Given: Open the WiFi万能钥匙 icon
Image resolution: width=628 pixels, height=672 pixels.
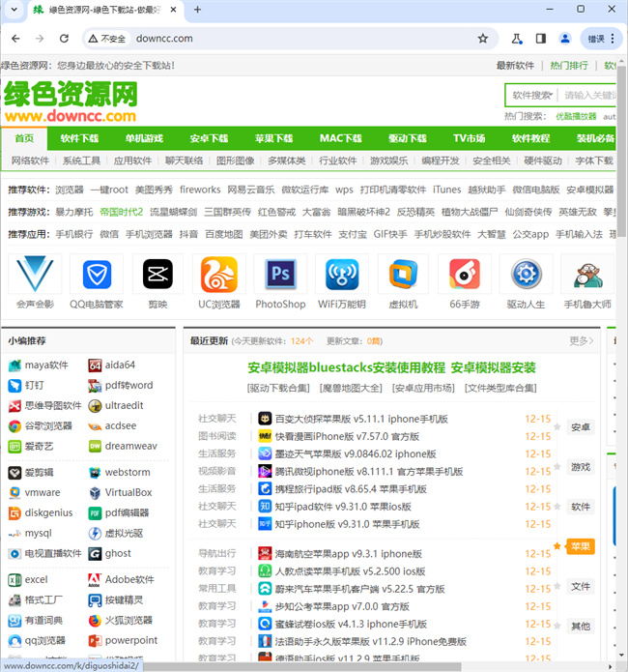Looking at the screenshot, I should [x=341, y=276].
